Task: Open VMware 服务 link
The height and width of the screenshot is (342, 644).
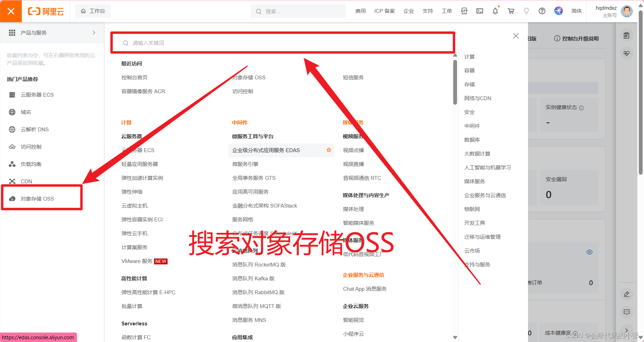Action: [x=137, y=261]
